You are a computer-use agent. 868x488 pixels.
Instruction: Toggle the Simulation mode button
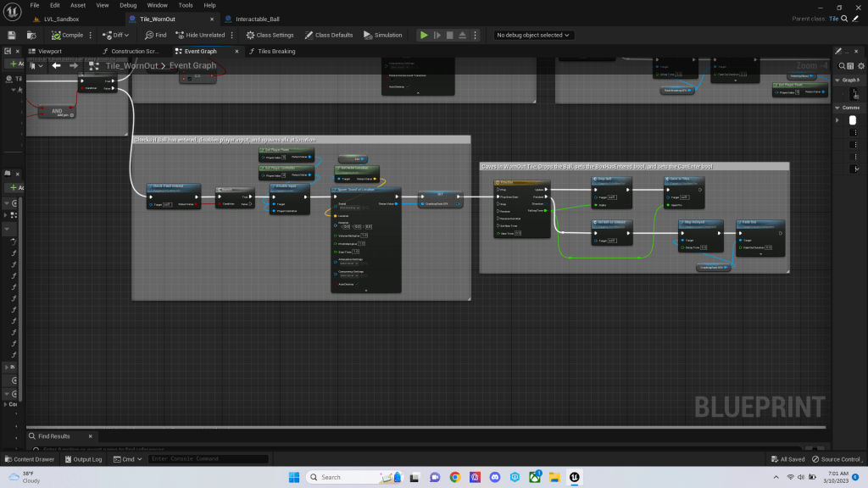[382, 35]
